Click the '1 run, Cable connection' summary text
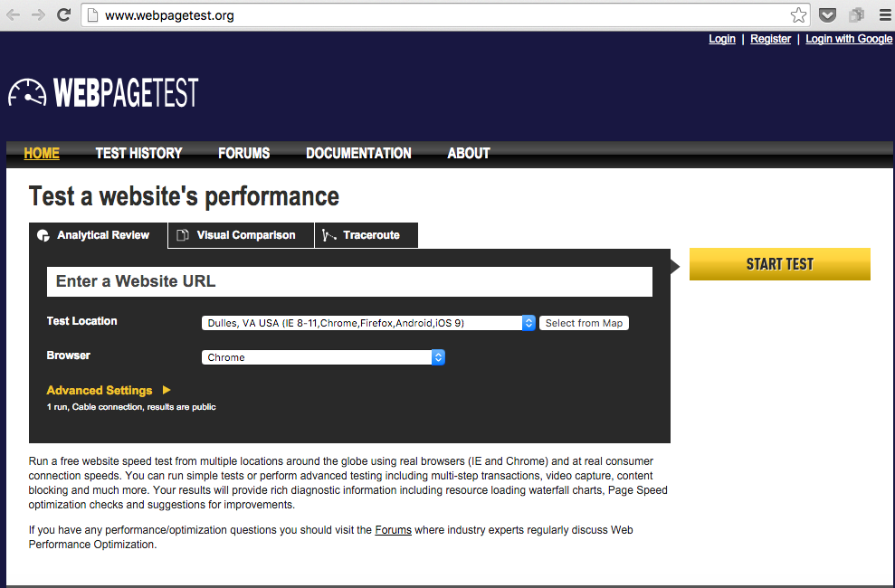Viewport: 895px width, 588px height. [131, 407]
